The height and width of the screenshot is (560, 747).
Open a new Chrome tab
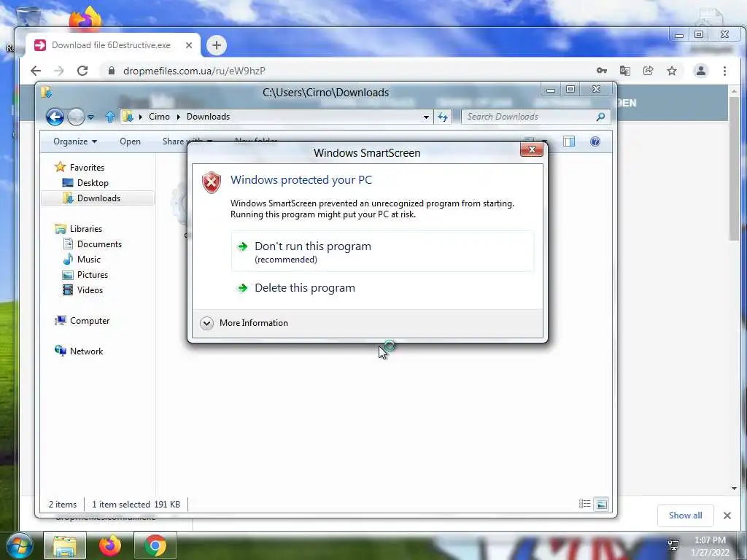pyautogui.click(x=216, y=45)
